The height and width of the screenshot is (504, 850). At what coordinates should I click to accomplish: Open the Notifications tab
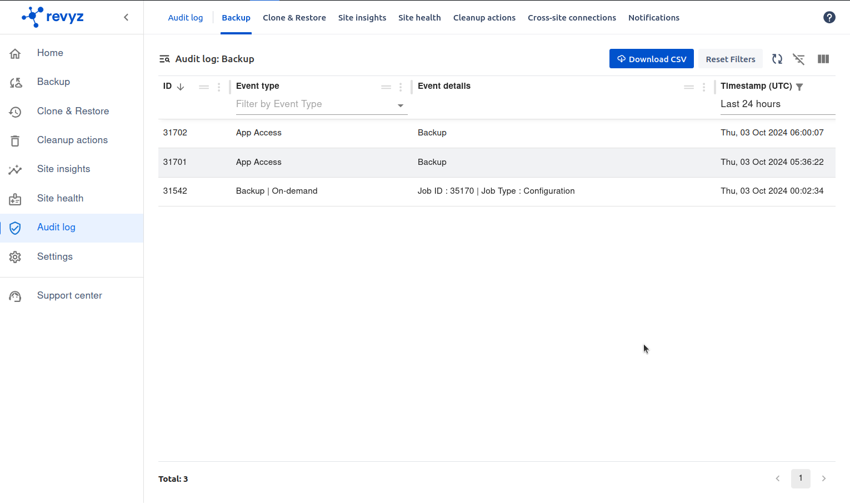coord(654,18)
